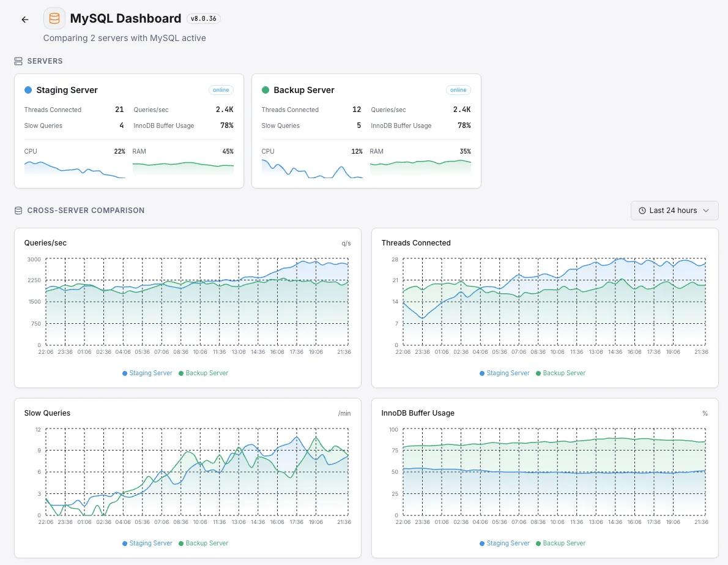Image resolution: width=728 pixels, height=565 pixels.
Task: Click the Threads Connected chart title
Action: coord(416,243)
